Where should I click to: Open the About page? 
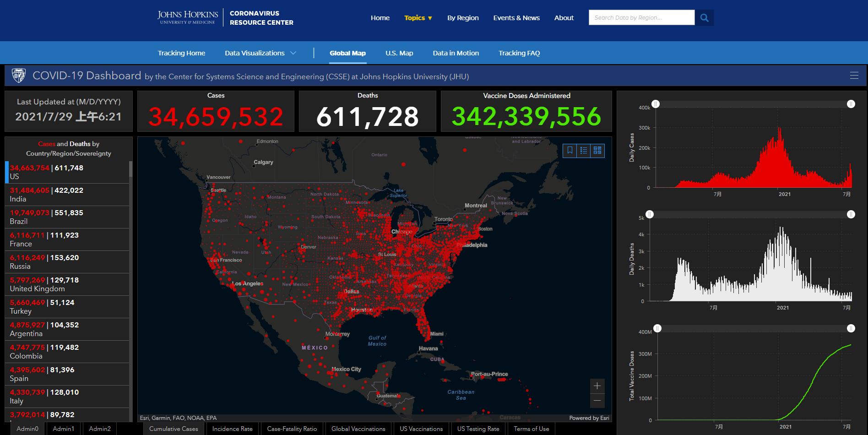click(564, 18)
